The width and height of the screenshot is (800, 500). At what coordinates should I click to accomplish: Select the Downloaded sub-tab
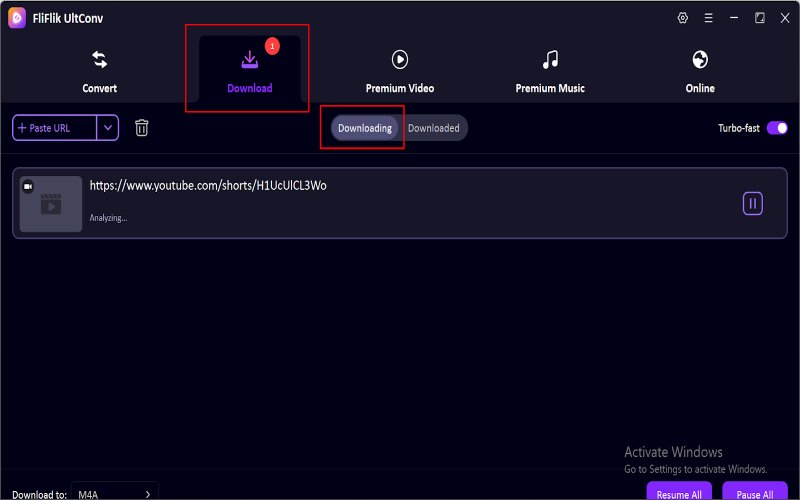(x=433, y=128)
